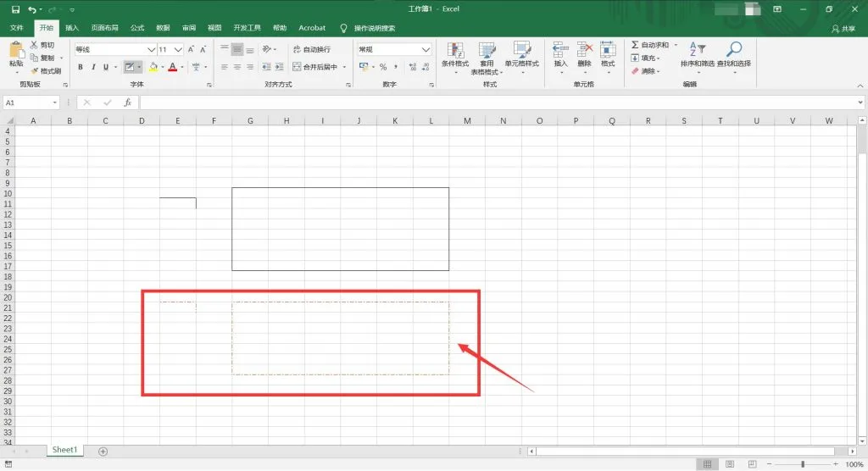Viewport: 868px width, 471px height.
Task: Switch to the Insert ribbon tab
Action: (x=72, y=28)
